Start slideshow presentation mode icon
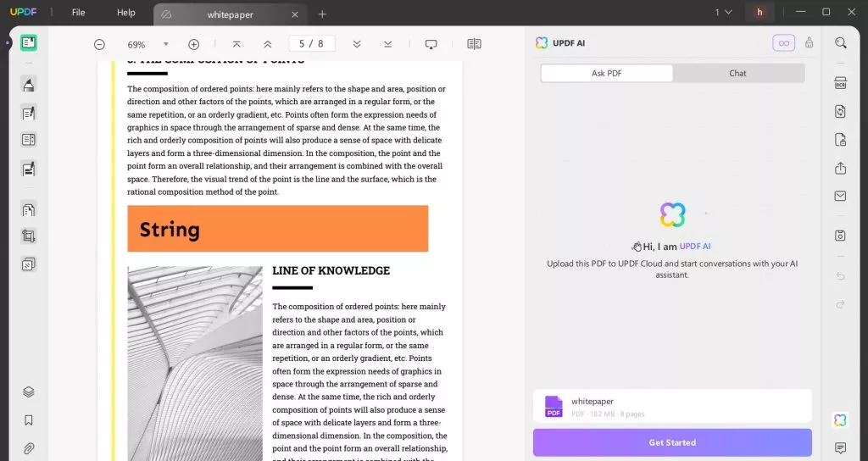The width and height of the screenshot is (868, 461). (431, 44)
